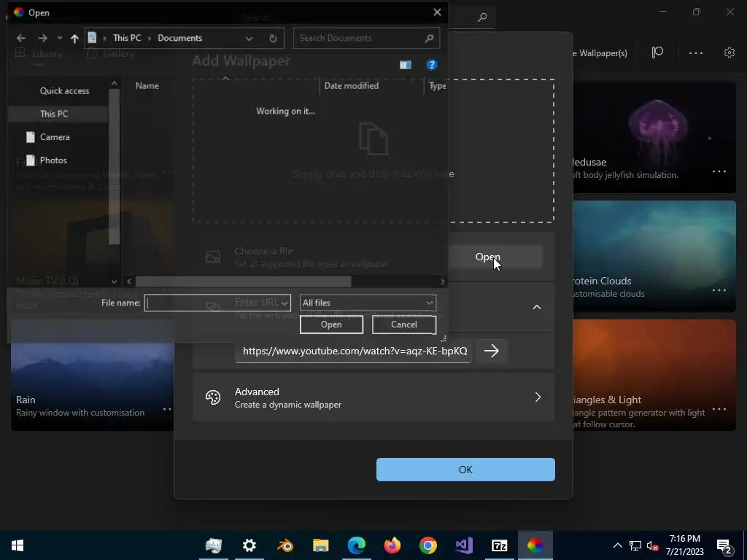The width and height of the screenshot is (747, 560).
Task: Open recent locations dropdown arrow
Action: pyautogui.click(x=60, y=38)
